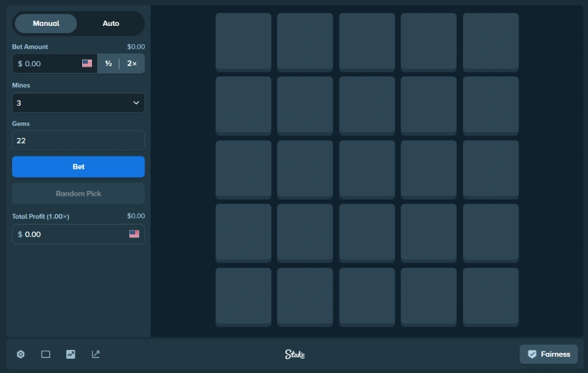Click the pop-out game icon

click(96, 354)
